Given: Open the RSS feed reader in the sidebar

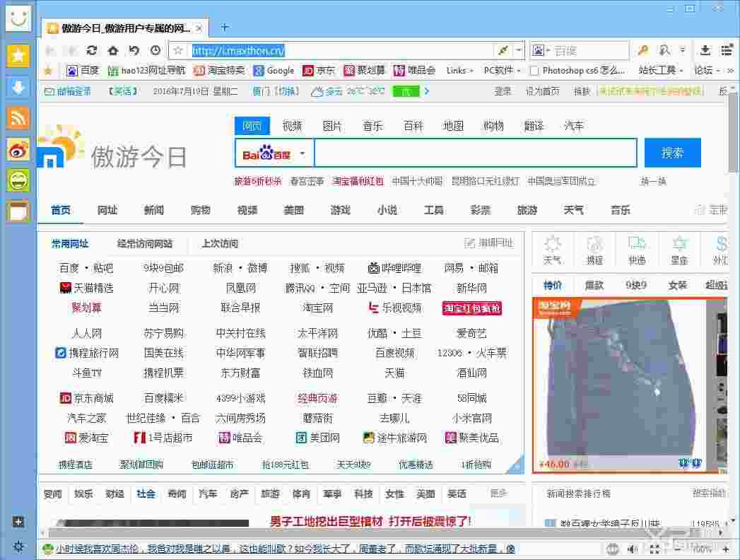Looking at the screenshot, I should [18, 118].
